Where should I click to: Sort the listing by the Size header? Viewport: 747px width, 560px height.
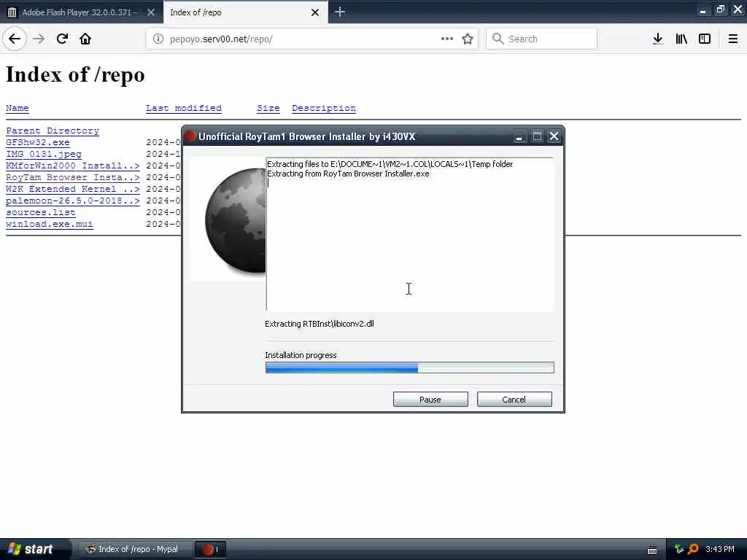[268, 108]
